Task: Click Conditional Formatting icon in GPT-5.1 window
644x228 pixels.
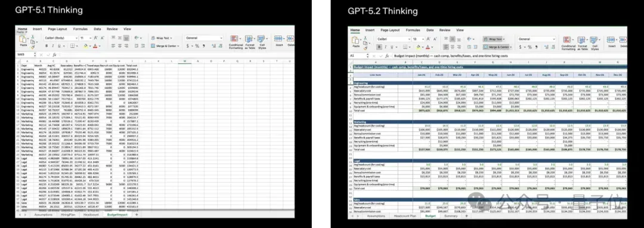Action: coord(234,39)
